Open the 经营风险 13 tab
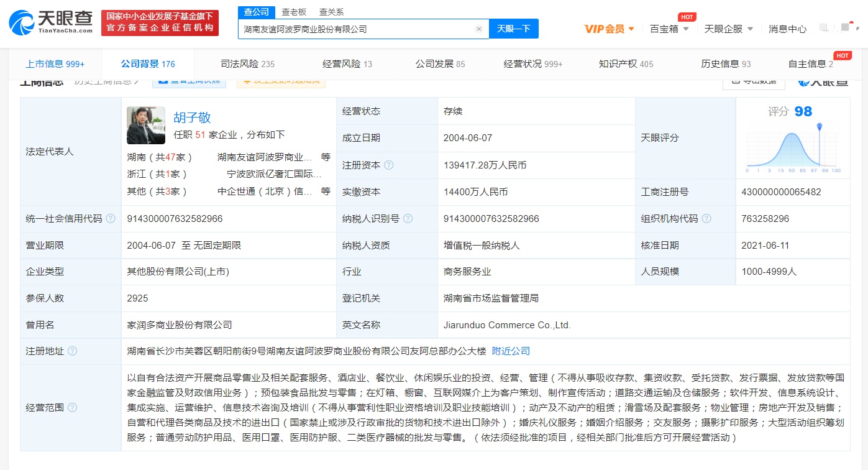 (x=347, y=63)
